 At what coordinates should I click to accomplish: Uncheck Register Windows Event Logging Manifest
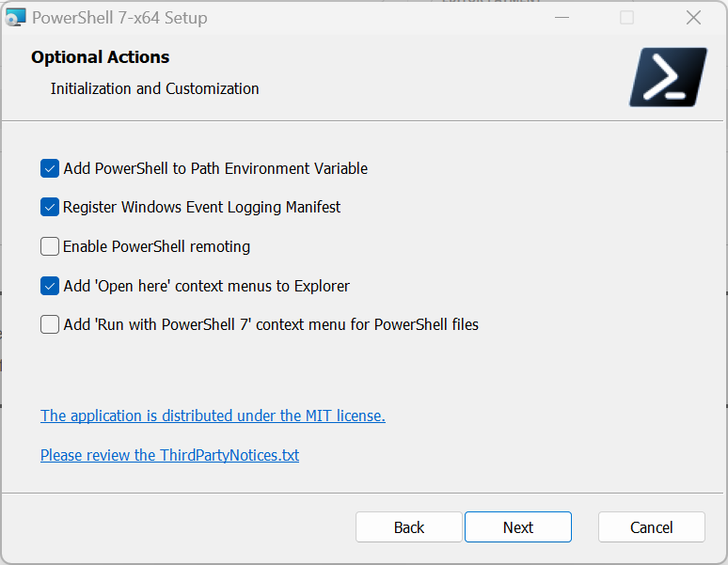point(50,207)
